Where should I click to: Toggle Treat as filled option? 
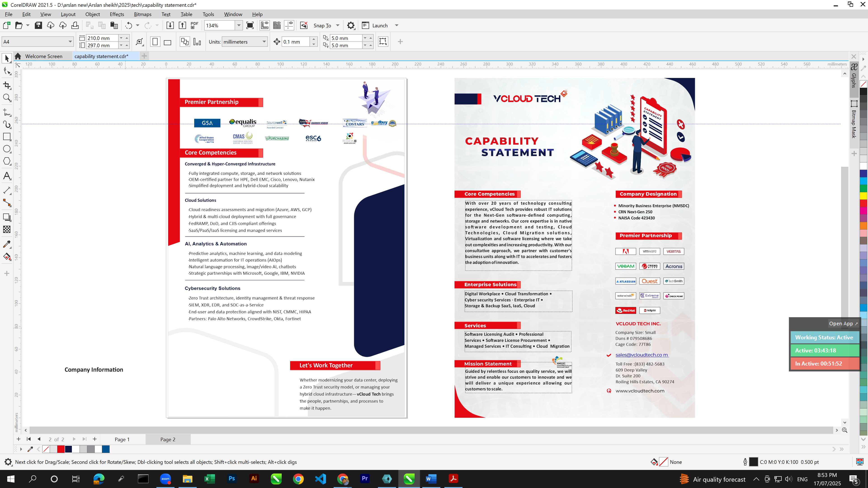click(383, 41)
